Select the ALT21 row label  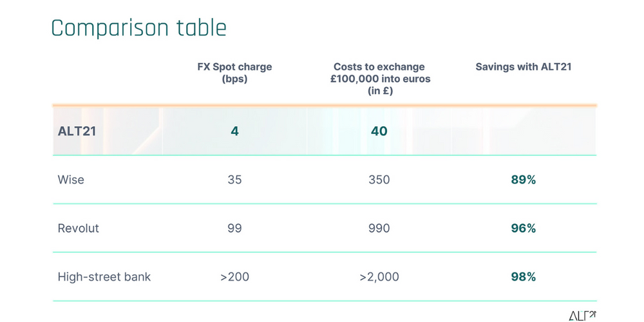click(77, 131)
